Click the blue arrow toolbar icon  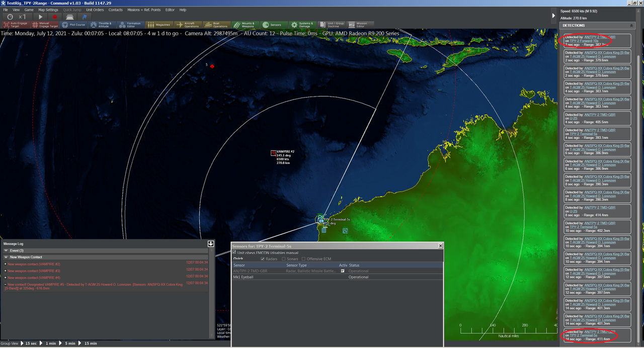coord(84,17)
